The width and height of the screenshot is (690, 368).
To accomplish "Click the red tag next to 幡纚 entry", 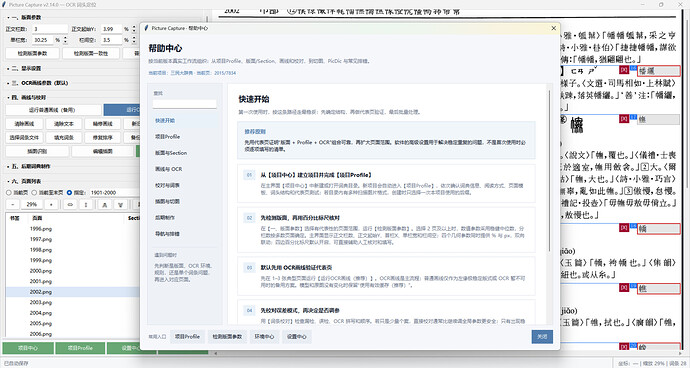I will click(x=624, y=70).
